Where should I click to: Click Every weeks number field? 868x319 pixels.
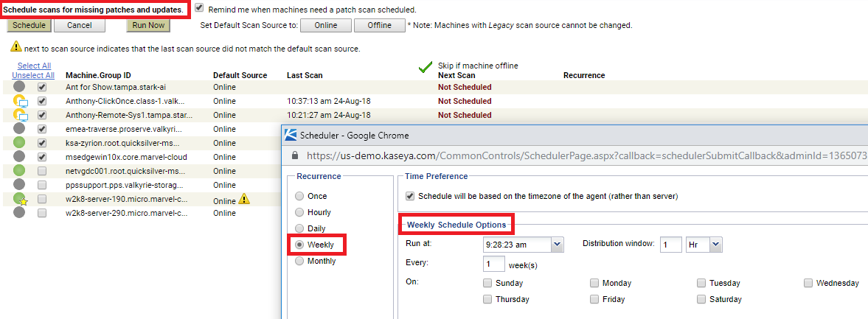(x=494, y=264)
